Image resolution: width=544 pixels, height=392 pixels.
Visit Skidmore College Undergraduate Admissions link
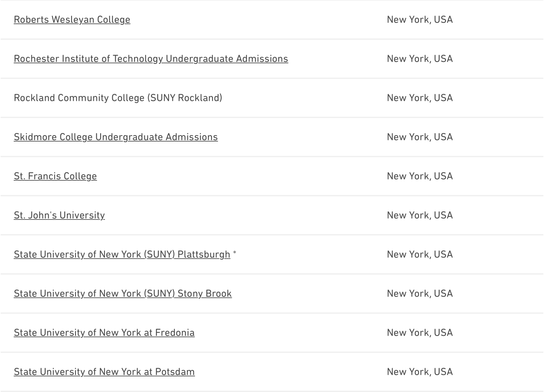[115, 137]
